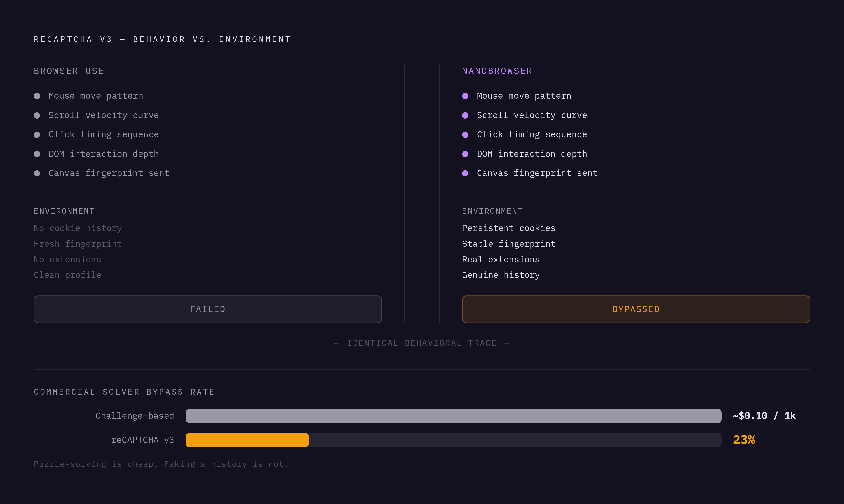Viewport: 844px width, 504px height.
Task: Click the gray bullet beside Browser-use 'Click timing sequence'
Action: click(x=37, y=135)
